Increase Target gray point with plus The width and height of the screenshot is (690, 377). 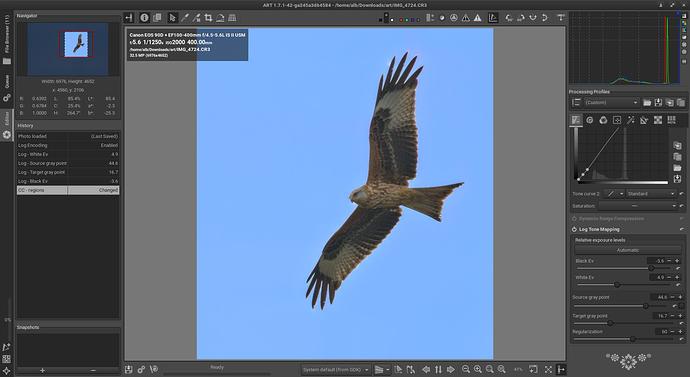[x=680, y=316]
